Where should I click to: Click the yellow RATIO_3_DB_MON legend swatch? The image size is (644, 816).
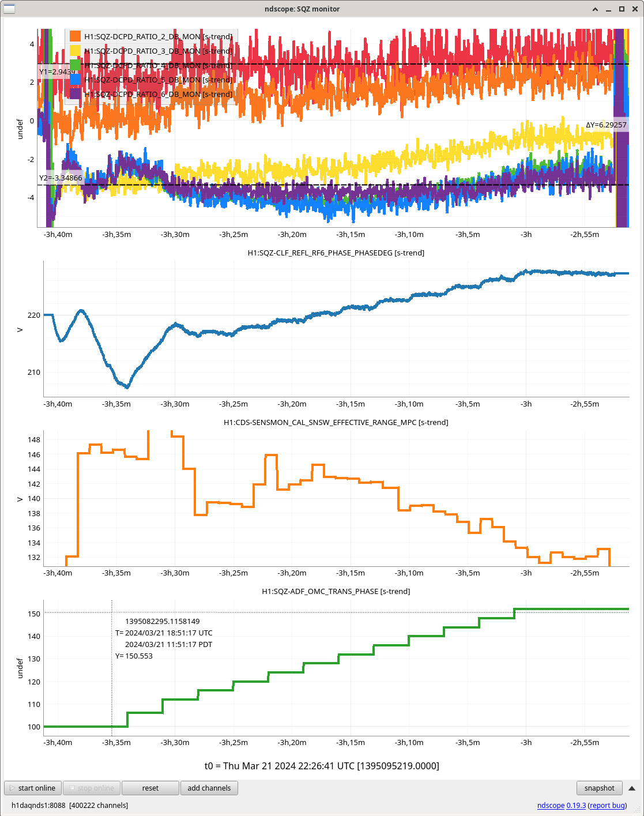tap(75, 51)
